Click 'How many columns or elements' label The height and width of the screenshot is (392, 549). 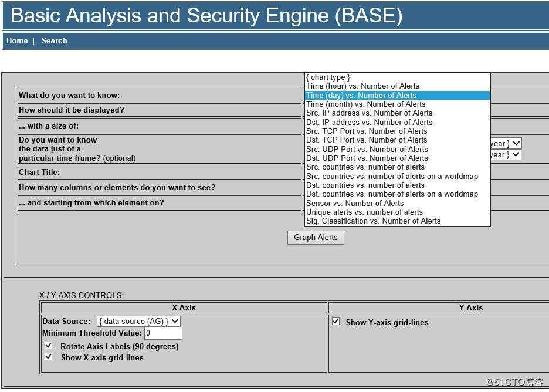tap(117, 187)
